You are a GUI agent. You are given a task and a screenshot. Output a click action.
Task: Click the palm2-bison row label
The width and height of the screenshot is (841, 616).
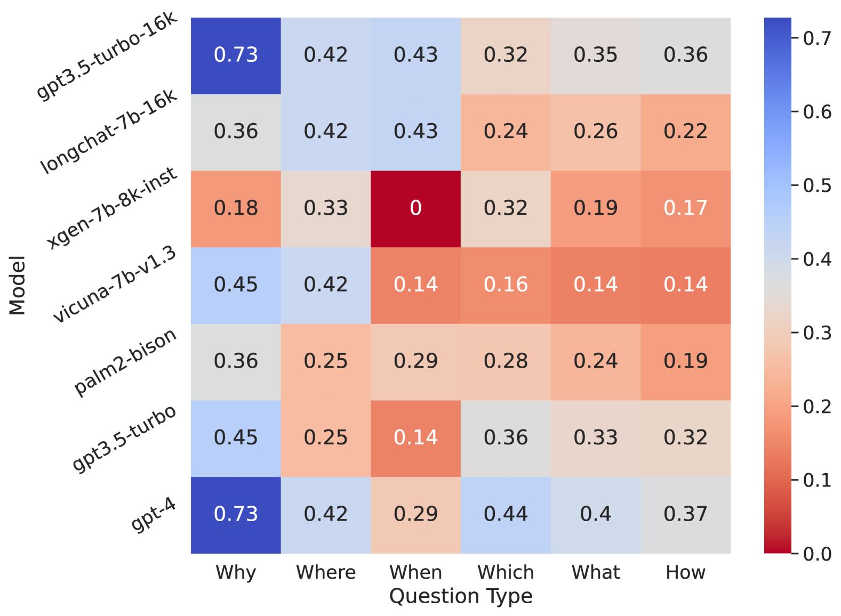[126, 361]
